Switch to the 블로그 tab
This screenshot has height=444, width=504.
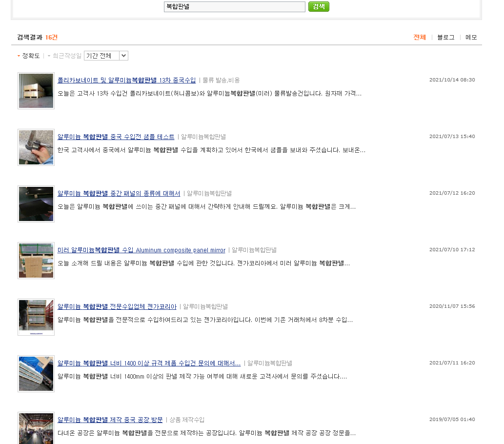pyautogui.click(x=445, y=37)
